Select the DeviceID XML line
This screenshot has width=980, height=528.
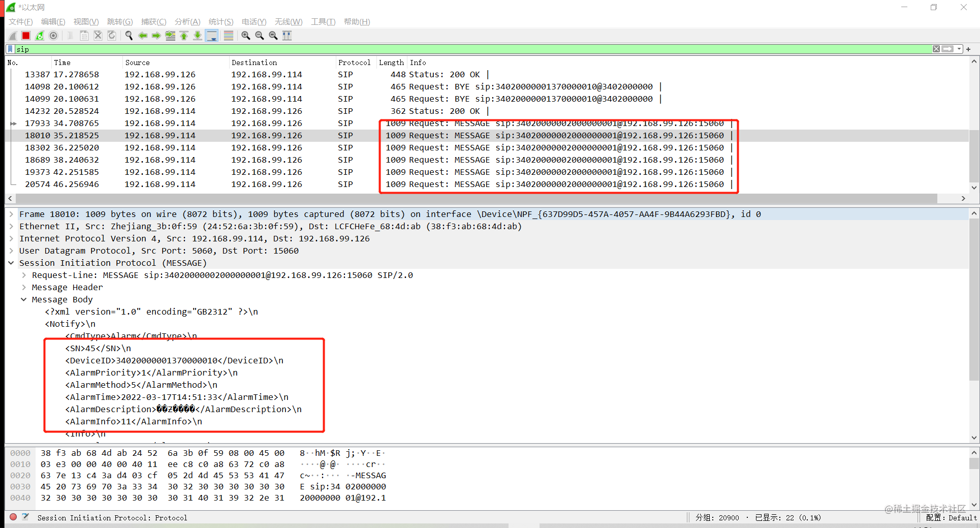pos(174,361)
